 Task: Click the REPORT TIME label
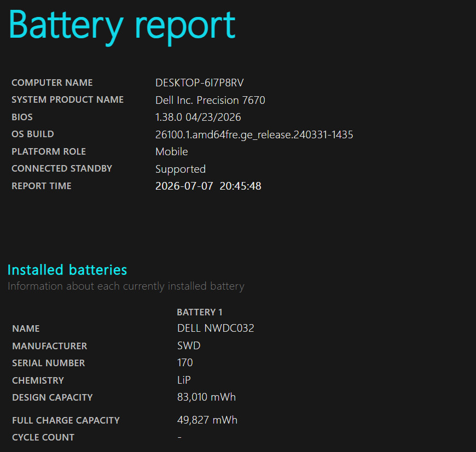41,186
